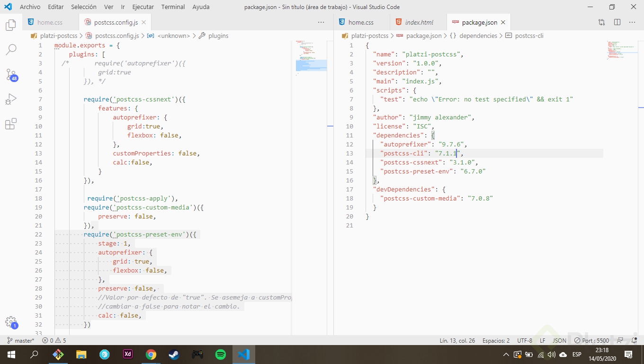Screen dimensions: 644x364
Task: Open the Extensions view
Action: point(10,124)
